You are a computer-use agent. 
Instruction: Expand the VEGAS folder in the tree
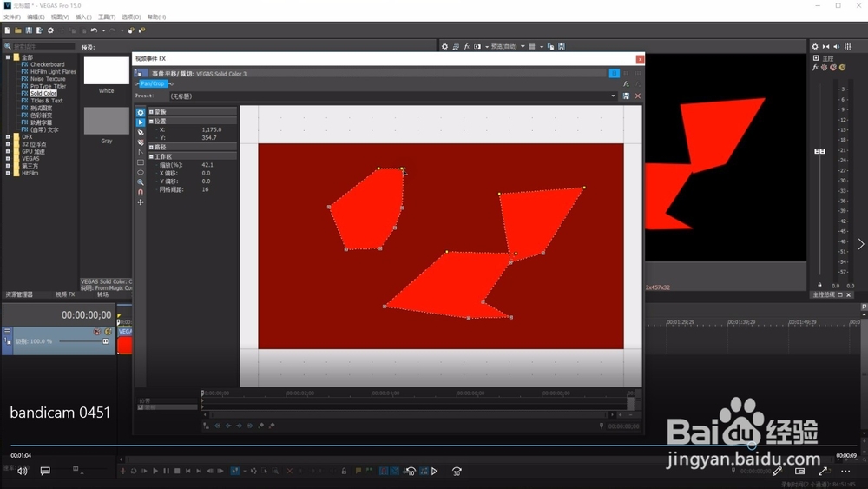click(x=8, y=158)
